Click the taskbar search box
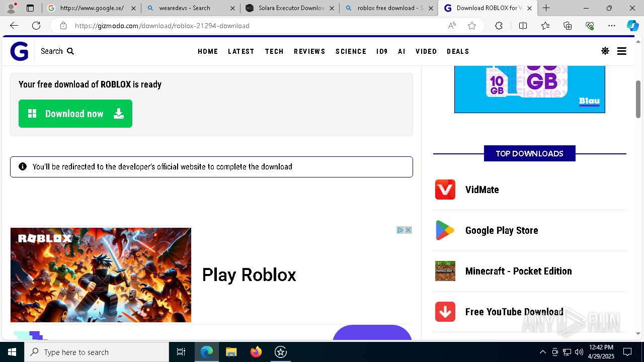This screenshot has height=362, width=644. 97,352
